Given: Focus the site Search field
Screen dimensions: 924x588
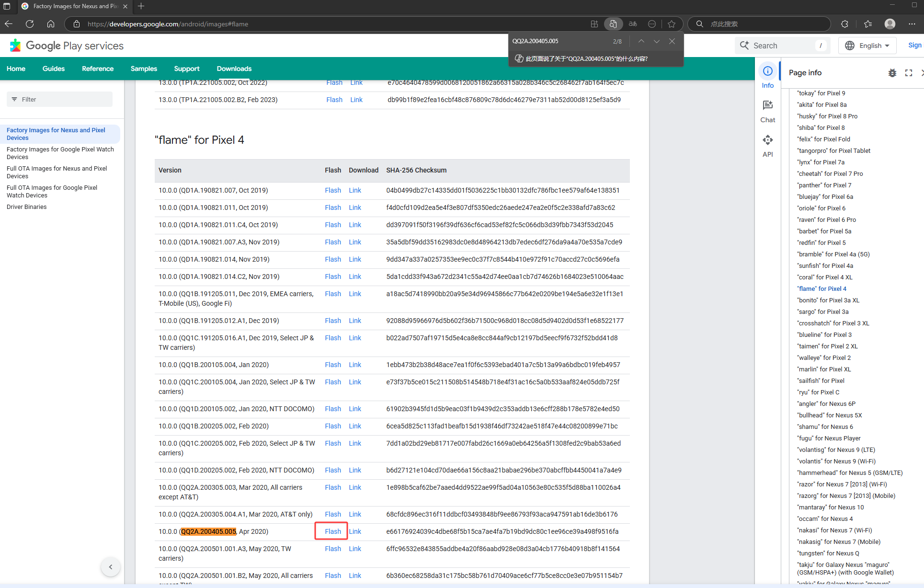Looking at the screenshot, I should click(x=783, y=46).
